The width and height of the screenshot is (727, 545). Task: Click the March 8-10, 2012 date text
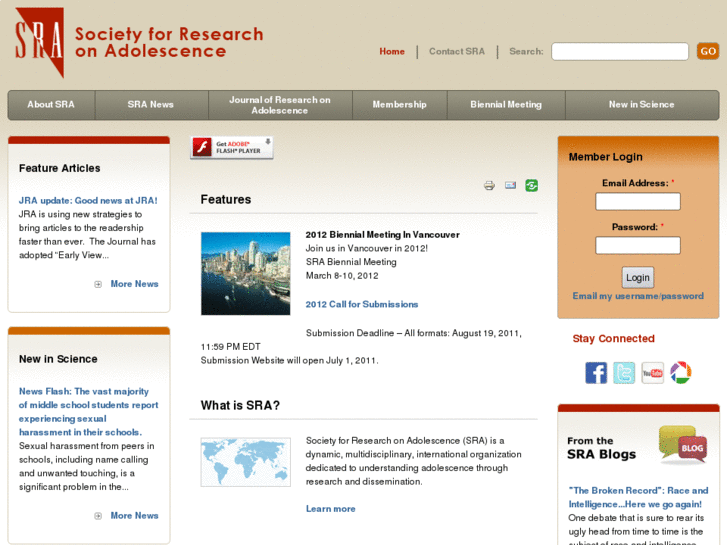coord(342,276)
